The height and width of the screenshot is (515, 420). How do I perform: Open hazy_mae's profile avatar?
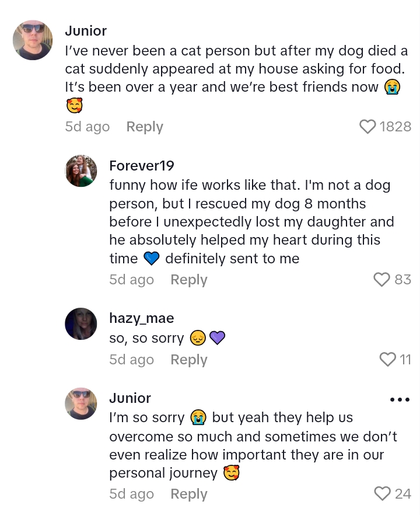point(81,323)
